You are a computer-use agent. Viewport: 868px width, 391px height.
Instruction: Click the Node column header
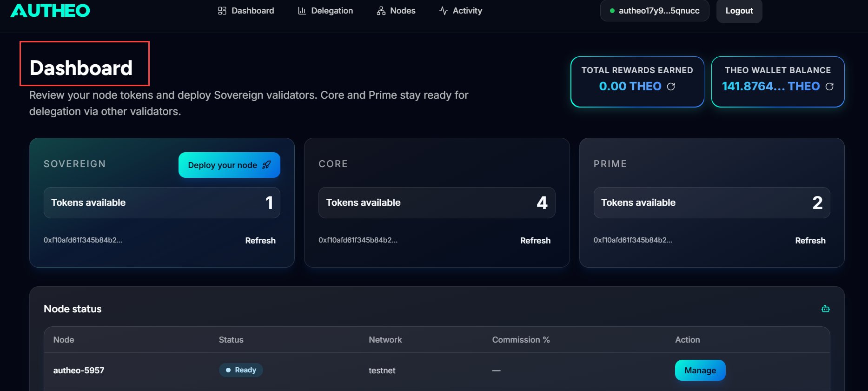64,340
